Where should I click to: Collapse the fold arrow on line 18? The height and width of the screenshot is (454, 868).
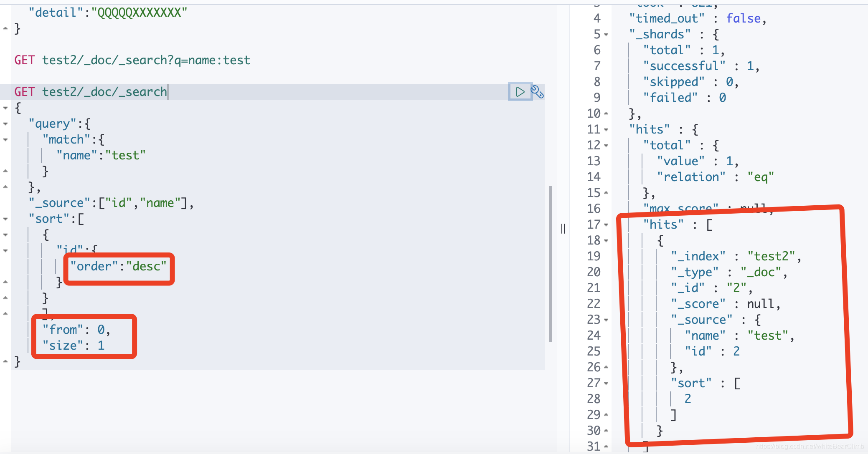606,241
